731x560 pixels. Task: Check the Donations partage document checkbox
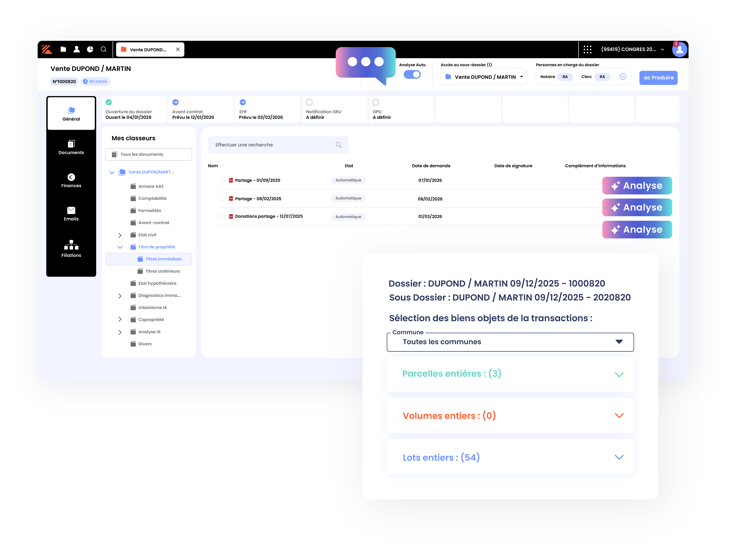click(222, 216)
